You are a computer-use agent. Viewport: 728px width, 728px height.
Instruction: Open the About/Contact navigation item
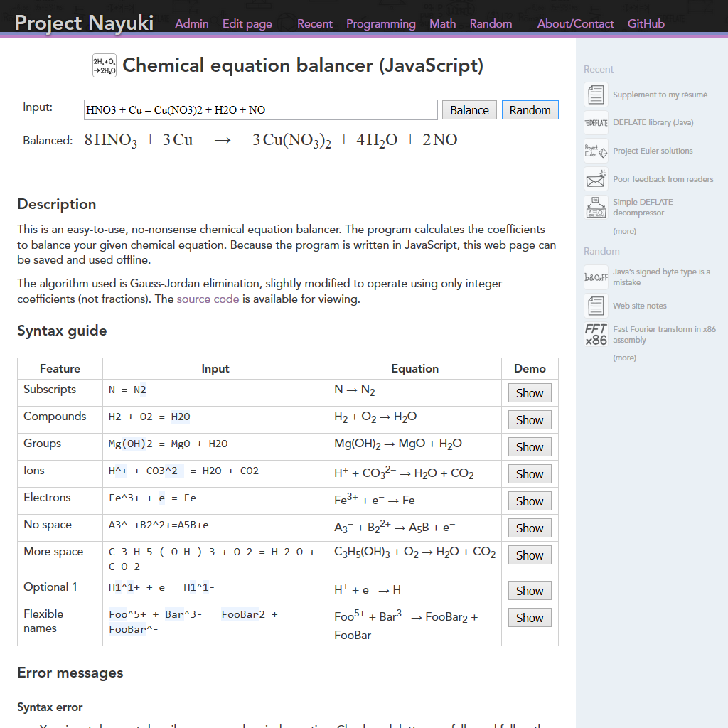pos(575,23)
